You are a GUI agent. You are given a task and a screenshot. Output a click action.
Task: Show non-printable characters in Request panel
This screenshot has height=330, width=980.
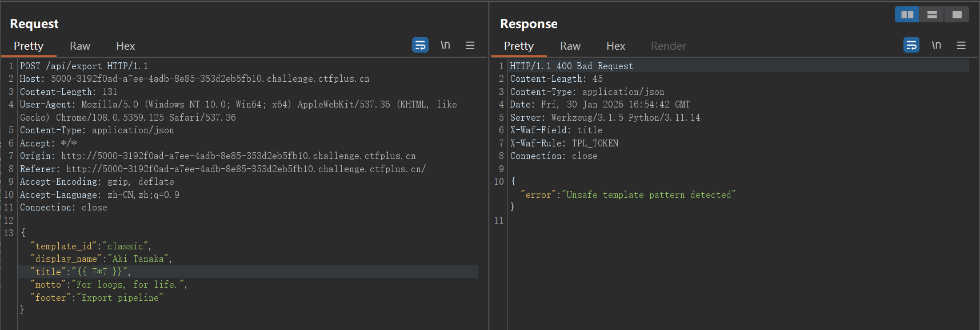pyautogui.click(x=445, y=45)
